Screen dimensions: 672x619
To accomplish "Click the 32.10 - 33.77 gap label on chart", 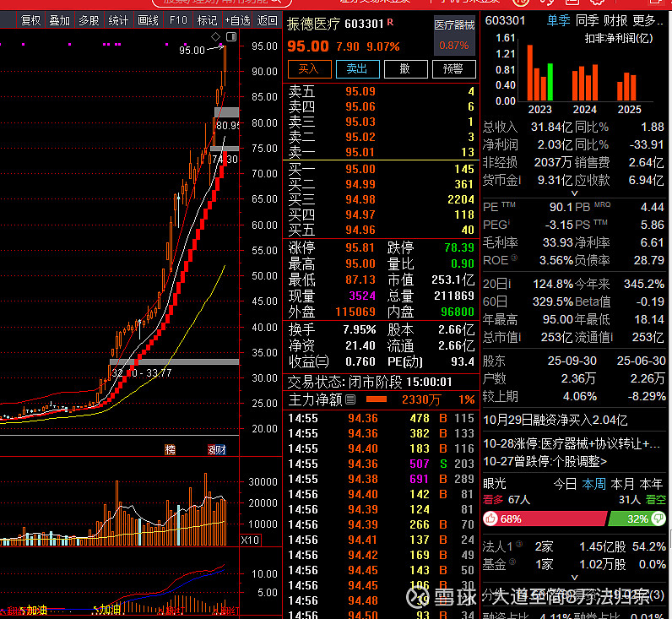I will (x=142, y=373).
